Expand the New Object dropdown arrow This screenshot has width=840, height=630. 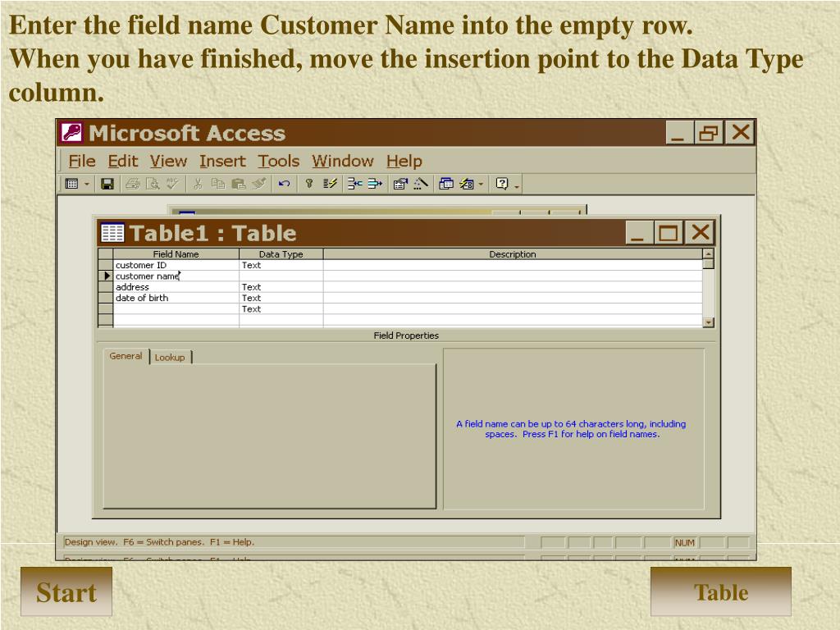481,185
